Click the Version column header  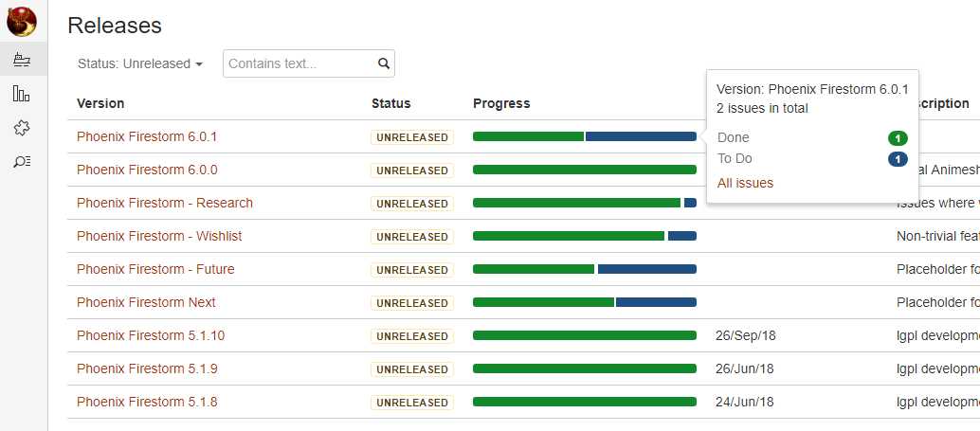[100, 103]
